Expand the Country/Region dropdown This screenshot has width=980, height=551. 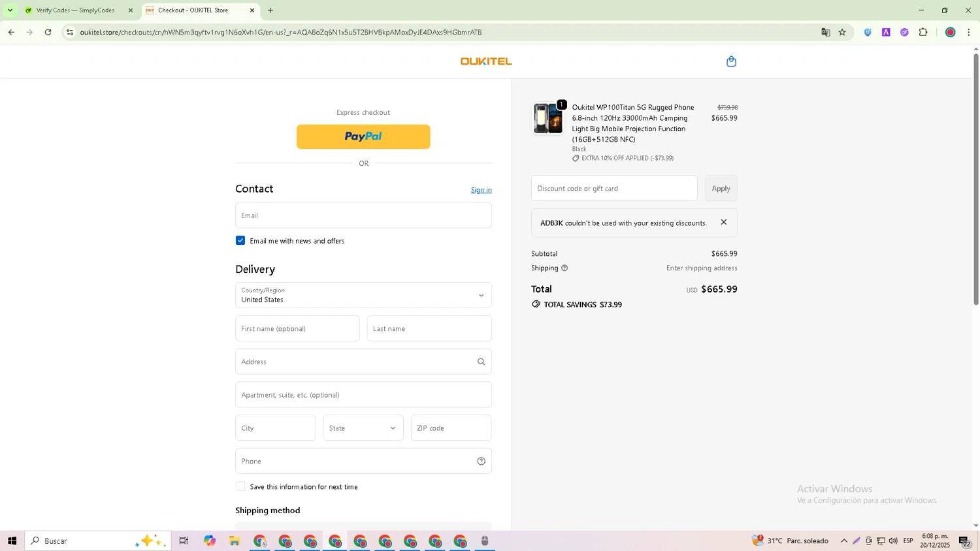pyautogui.click(x=363, y=295)
